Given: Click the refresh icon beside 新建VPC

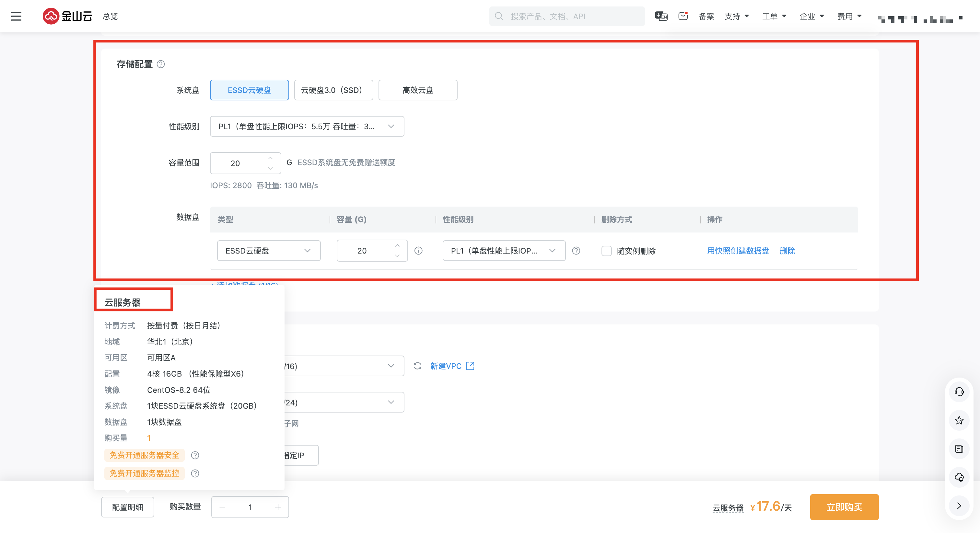Looking at the screenshot, I should (417, 366).
